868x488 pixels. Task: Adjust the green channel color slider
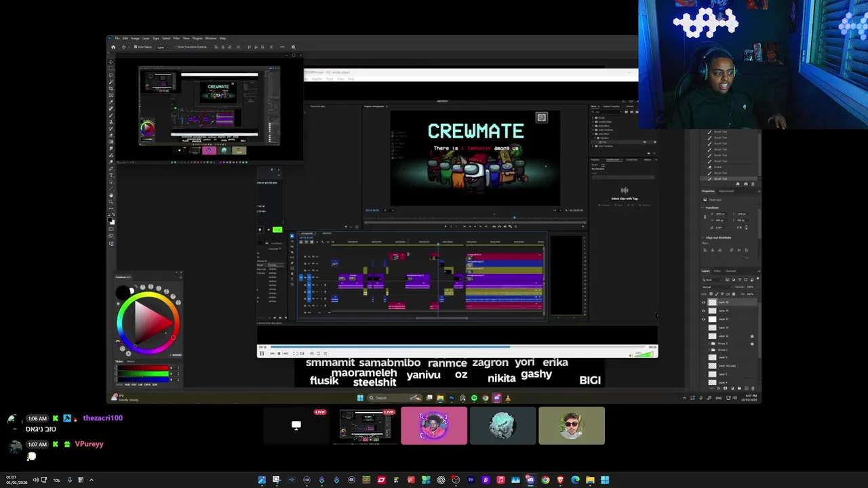[x=143, y=373]
